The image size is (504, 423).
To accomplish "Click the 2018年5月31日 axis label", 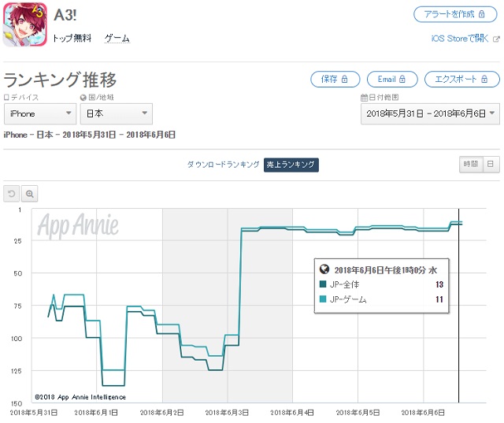I will click(34, 413).
